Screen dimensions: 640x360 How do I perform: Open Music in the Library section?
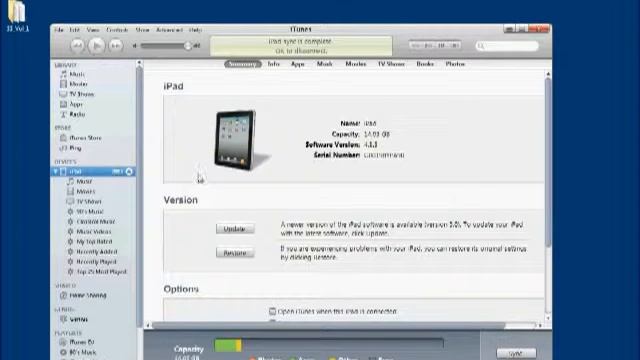[x=77, y=74]
